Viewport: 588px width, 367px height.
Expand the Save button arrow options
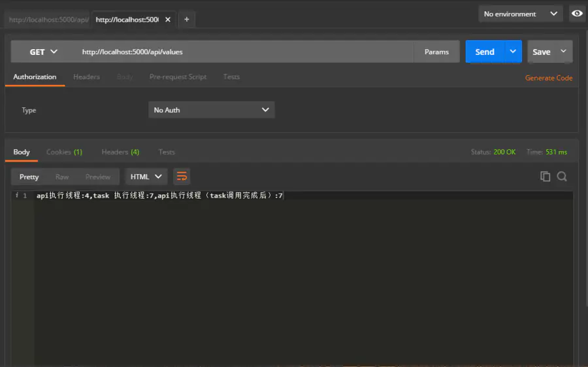click(563, 52)
